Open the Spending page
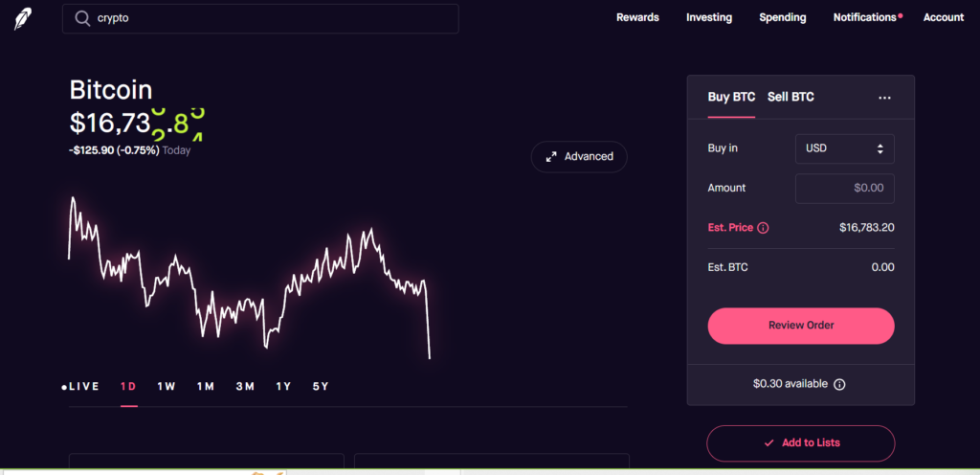The image size is (980, 475). pyautogui.click(x=783, y=17)
